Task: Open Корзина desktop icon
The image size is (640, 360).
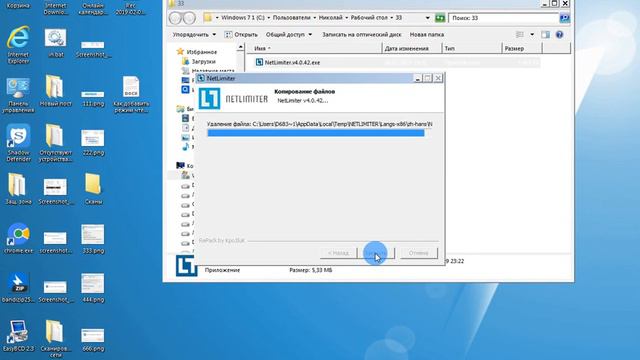Action: coord(18,5)
